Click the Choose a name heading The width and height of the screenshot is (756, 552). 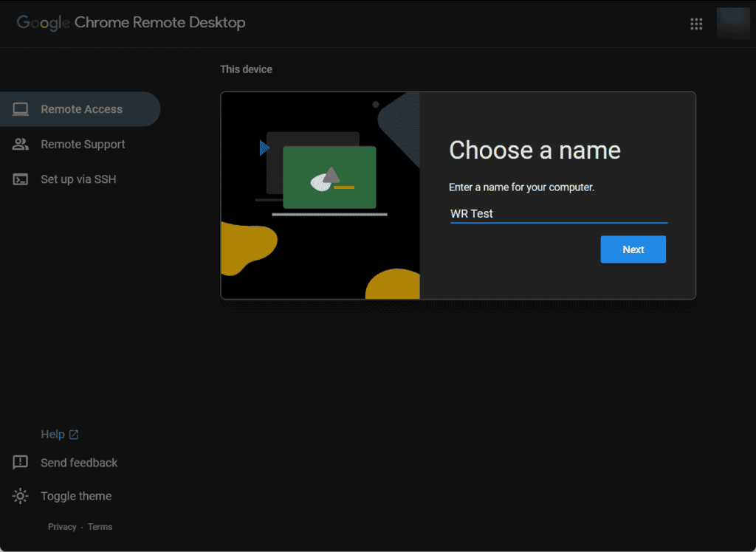pos(535,150)
